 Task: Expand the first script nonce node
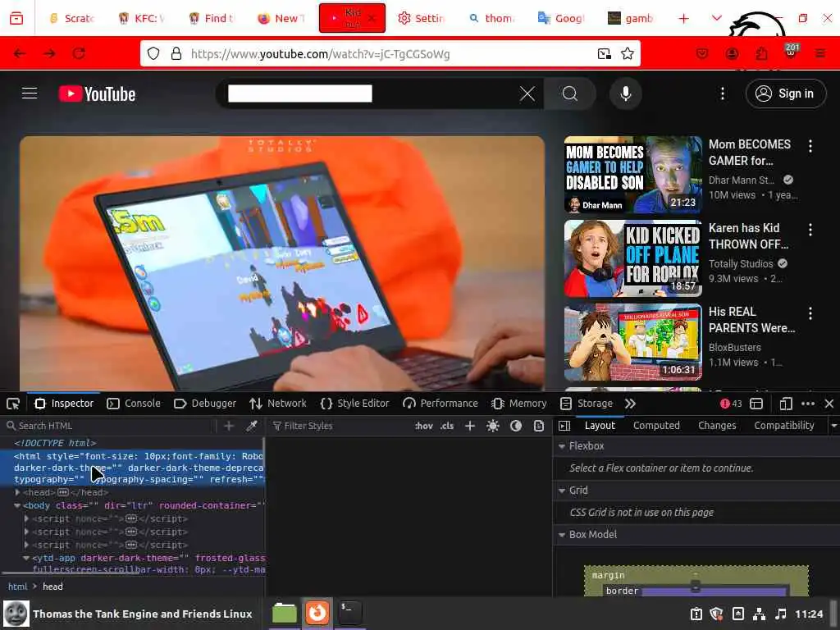tap(26, 518)
